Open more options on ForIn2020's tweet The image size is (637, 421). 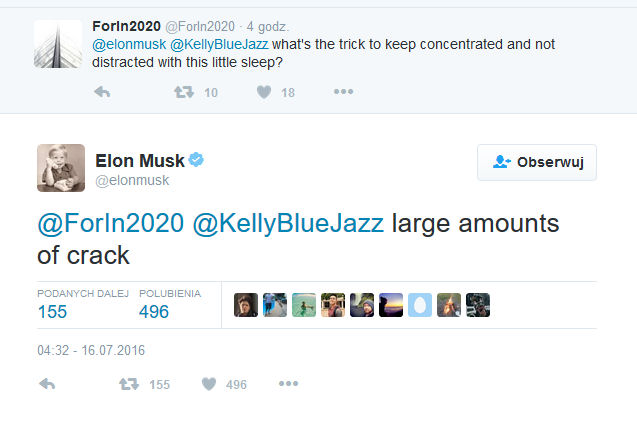[x=343, y=91]
